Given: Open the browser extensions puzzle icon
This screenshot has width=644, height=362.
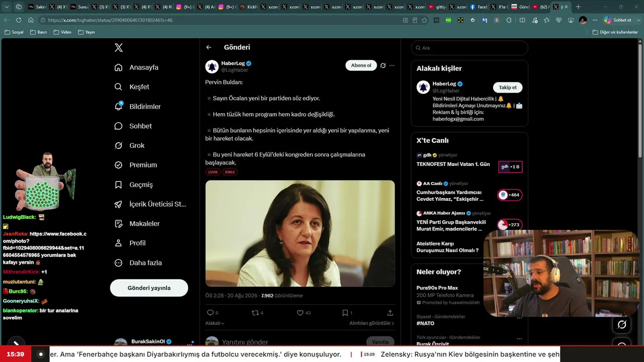Looking at the screenshot, I should point(509,20).
